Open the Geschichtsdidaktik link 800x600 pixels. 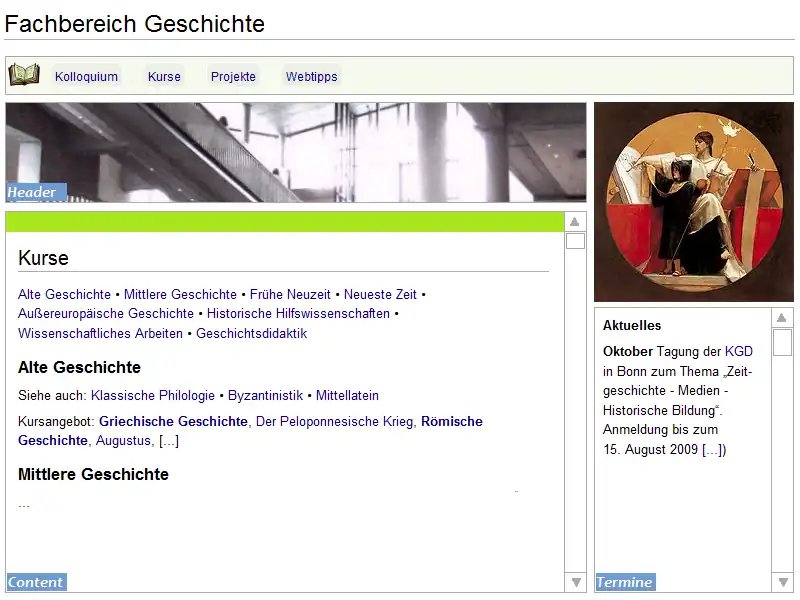(251, 334)
